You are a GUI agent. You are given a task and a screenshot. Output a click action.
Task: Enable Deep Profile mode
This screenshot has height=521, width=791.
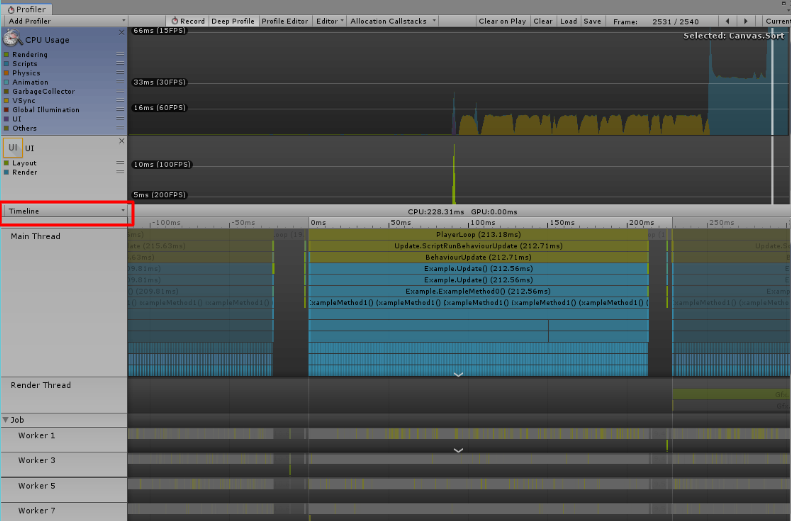pyautogui.click(x=233, y=21)
